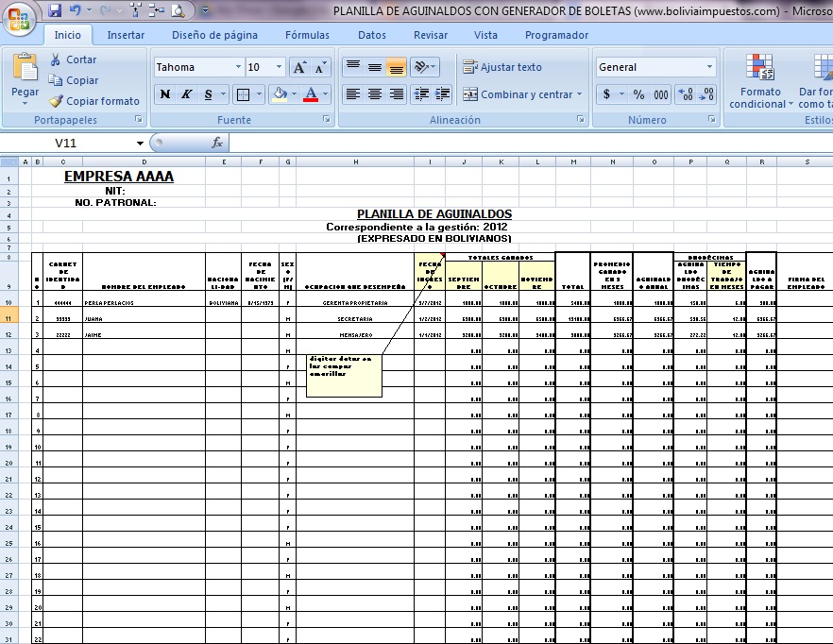Open print preview icon next to Undo
The height and width of the screenshot is (644, 833).
pos(178,10)
